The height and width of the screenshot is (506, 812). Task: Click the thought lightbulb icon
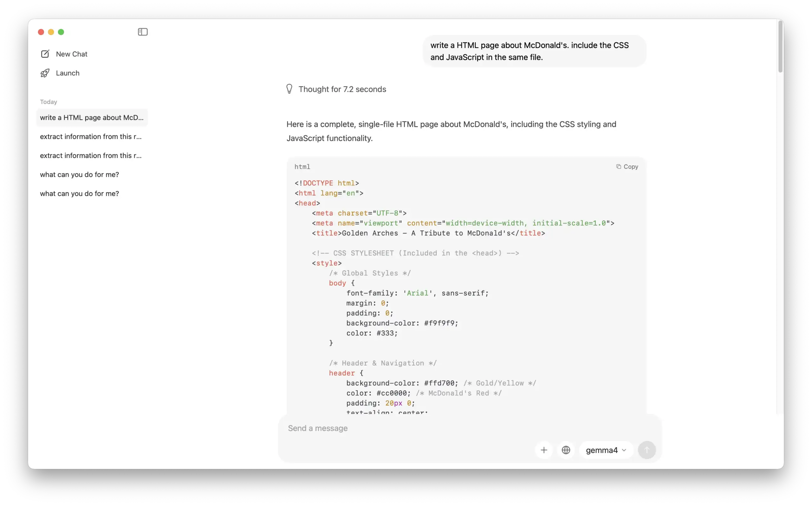click(289, 89)
